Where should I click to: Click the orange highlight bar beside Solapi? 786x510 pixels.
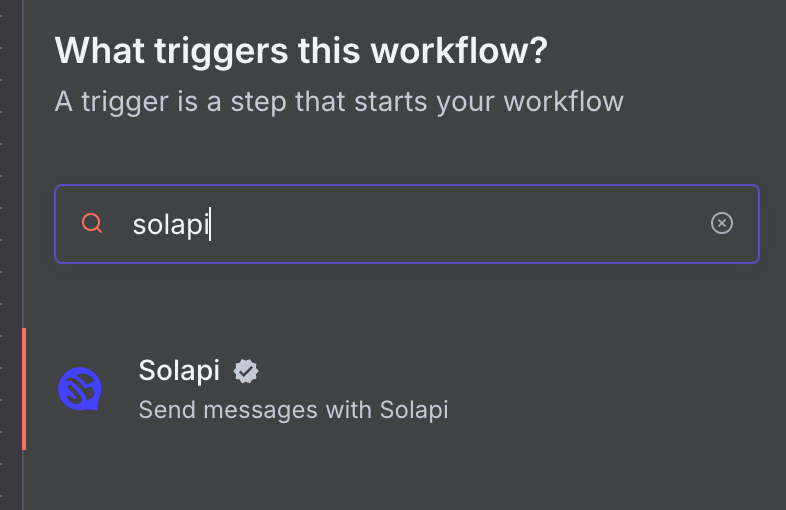point(24,388)
